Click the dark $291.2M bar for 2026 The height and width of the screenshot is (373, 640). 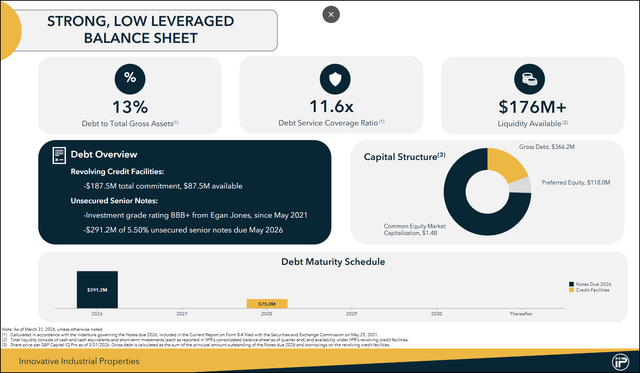pyautogui.click(x=97, y=290)
